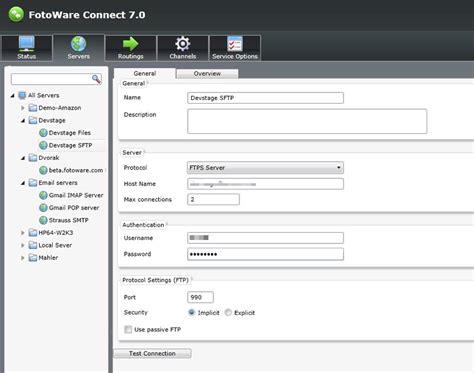The image size is (474, 373).
Task: Click the Email servers folder icon
Action: point(33,183)
